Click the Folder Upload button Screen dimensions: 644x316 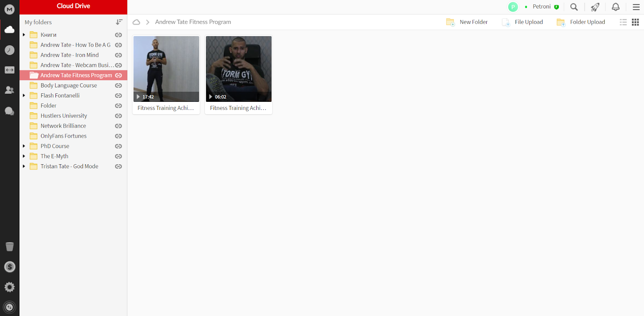pos(581,22)
